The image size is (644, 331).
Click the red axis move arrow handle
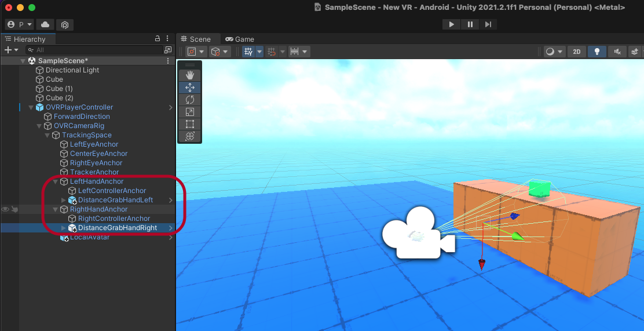(482, 264)
